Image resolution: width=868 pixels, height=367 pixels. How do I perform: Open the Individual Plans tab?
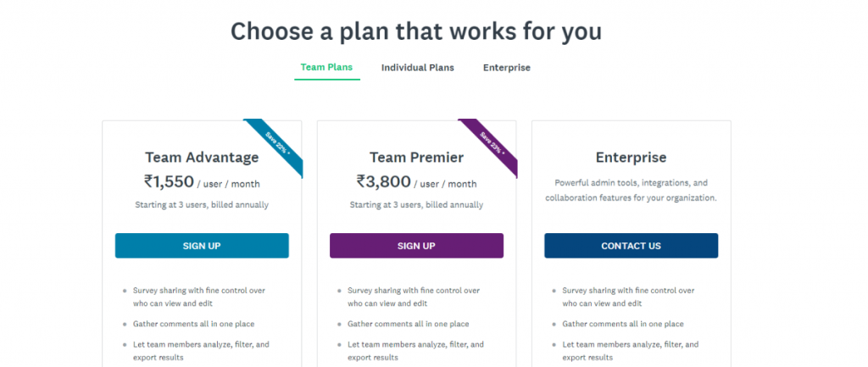point(417,68)
